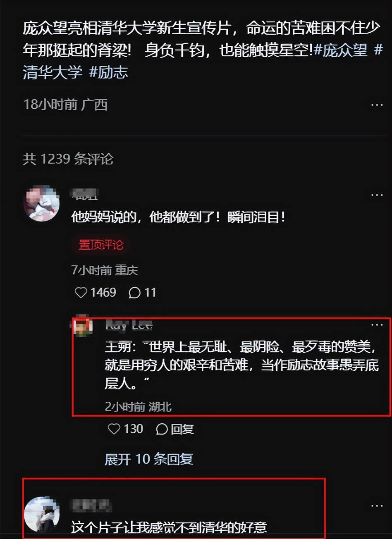Select the comment text 这个片子让我感觉不到清华的好意
The width and height of the screenshot is (392, 539).
(x=169, y=527)
